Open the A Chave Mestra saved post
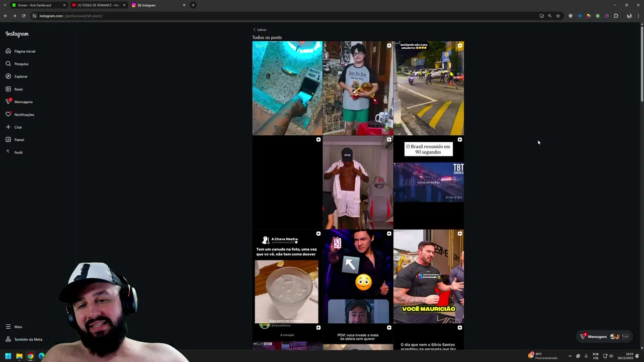 [x=287, y=277]
